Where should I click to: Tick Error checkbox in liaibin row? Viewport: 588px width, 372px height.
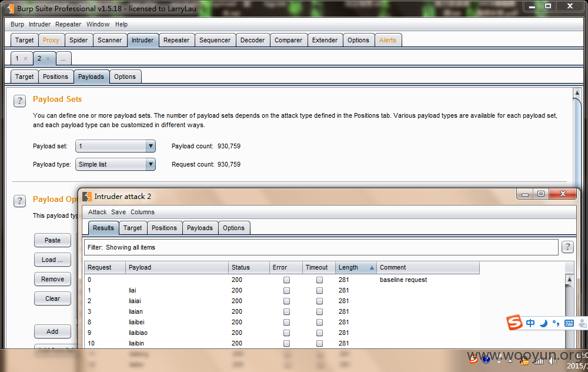(286, 343)
